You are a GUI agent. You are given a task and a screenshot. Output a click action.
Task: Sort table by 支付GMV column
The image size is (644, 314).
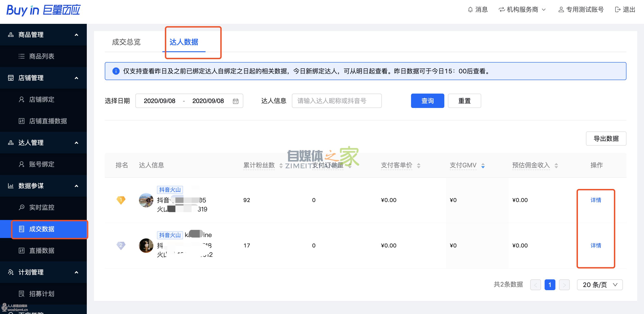(x=483, y=166)
